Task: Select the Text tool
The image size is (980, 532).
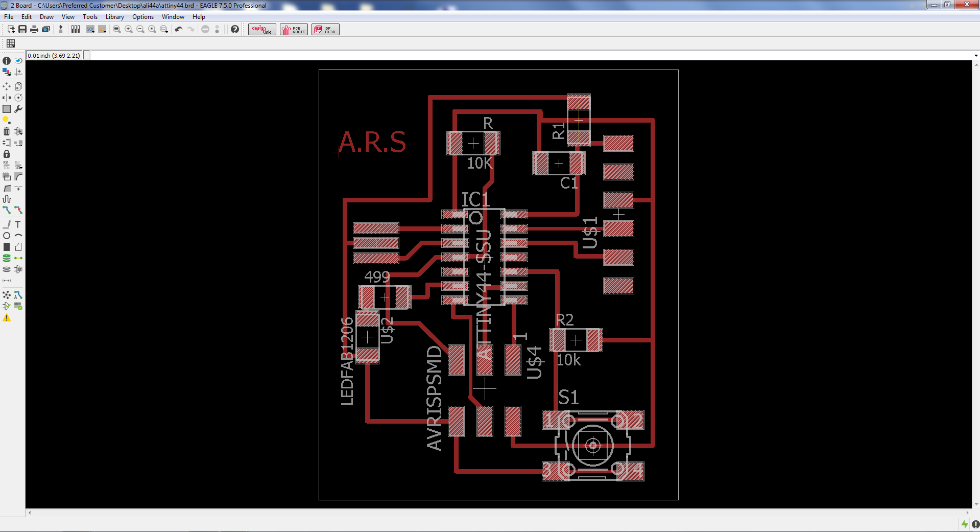Action: (x=18, y=224)
